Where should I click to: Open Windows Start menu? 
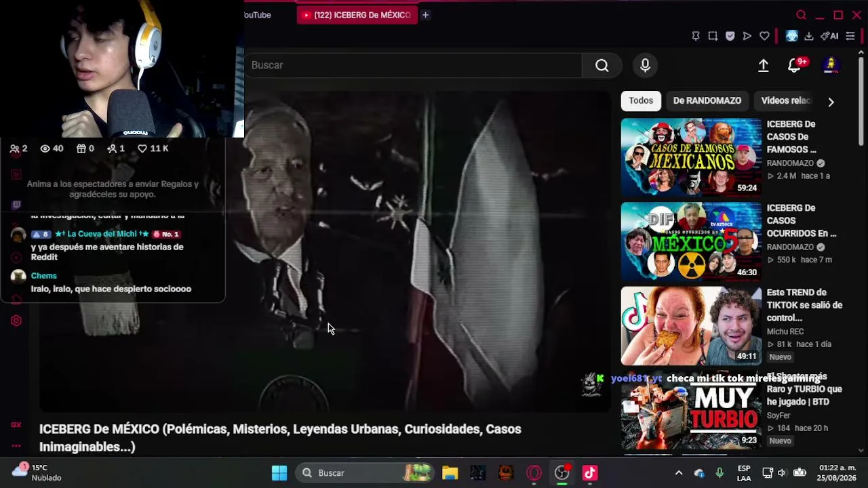pyautogui.click(x=279, y=473)
